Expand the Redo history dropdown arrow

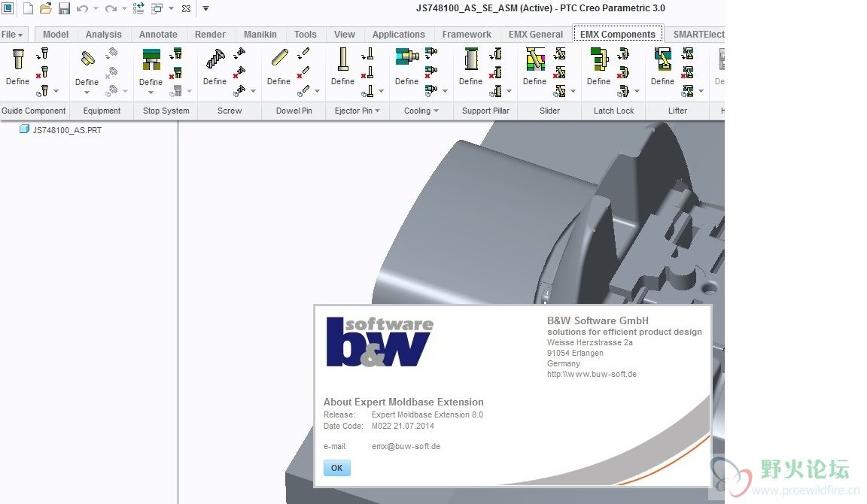pyautogui.click(x=124, y=8)
